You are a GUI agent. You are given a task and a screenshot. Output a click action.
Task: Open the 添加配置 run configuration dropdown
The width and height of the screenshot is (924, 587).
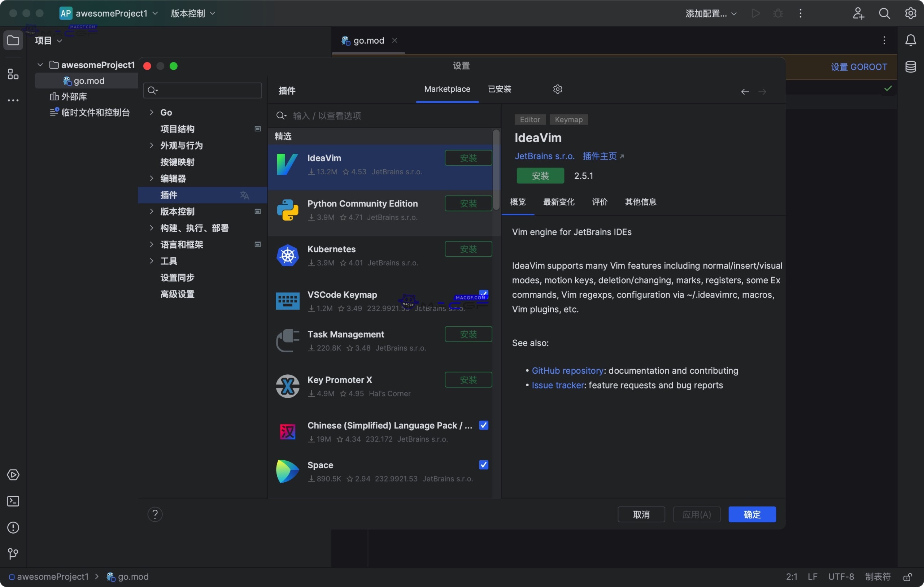[710, 13]
